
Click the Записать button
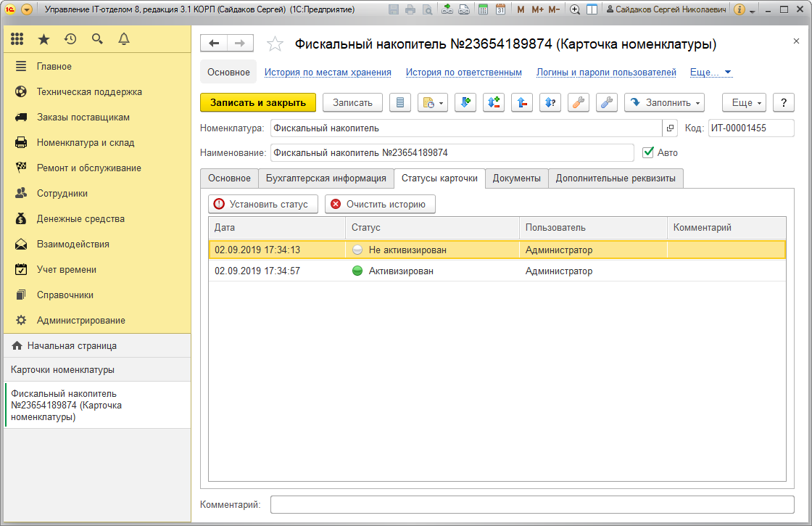coord(352,102)
